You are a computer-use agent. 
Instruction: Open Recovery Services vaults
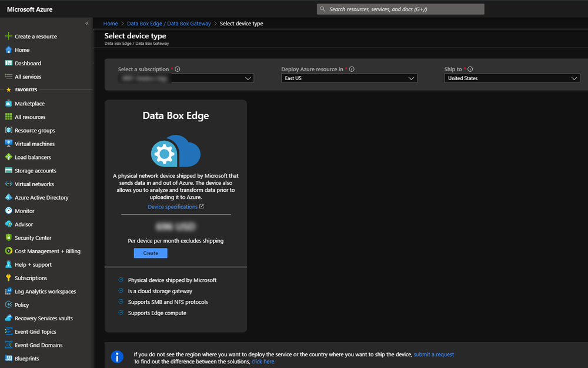pyautogui.click(x=43, y=318)
